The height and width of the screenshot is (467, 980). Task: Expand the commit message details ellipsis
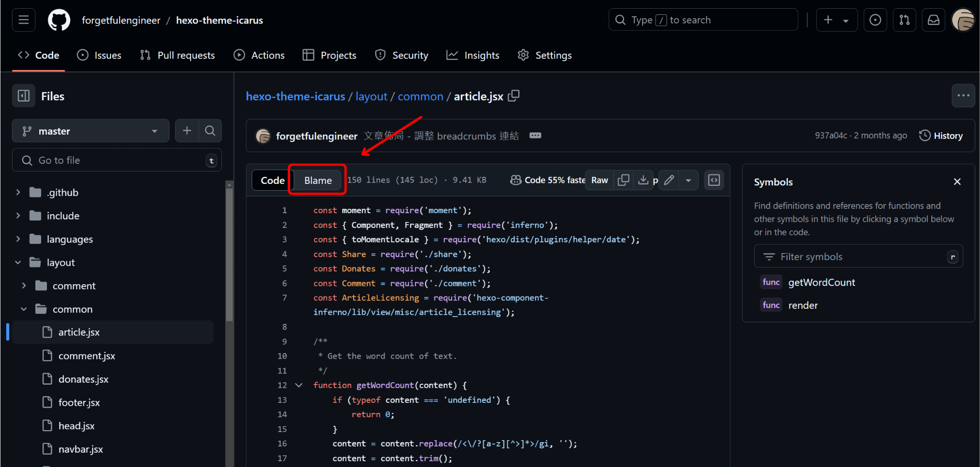click(x=535, y=136)
